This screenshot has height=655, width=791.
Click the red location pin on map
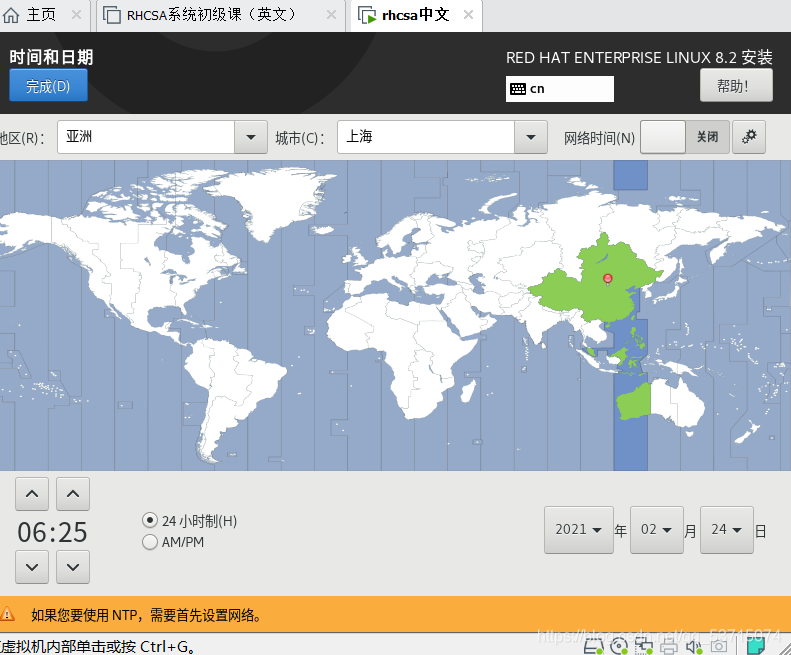[607, 280]
